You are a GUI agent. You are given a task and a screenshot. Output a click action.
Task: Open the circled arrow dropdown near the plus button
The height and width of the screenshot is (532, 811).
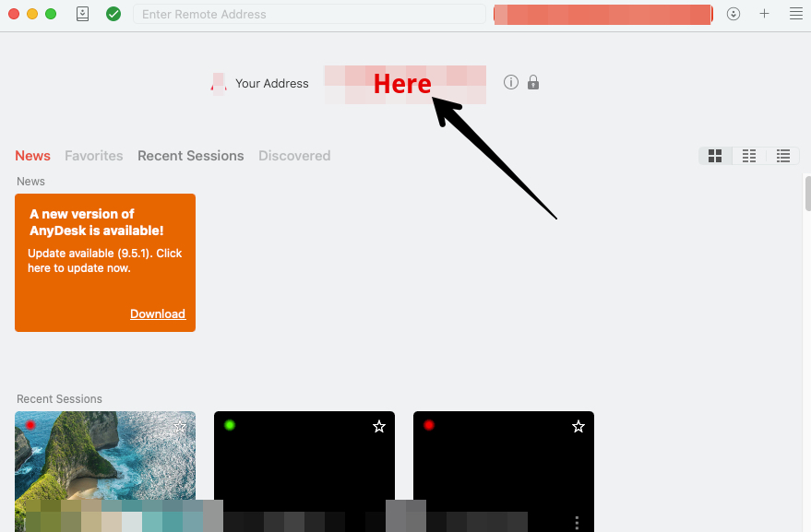[733, 14]
